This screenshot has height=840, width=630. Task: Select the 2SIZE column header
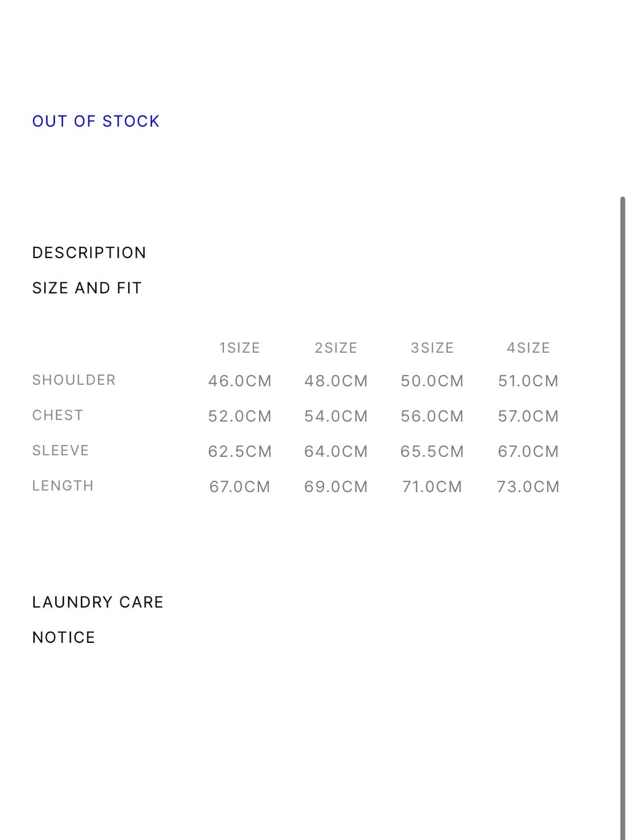336,348
